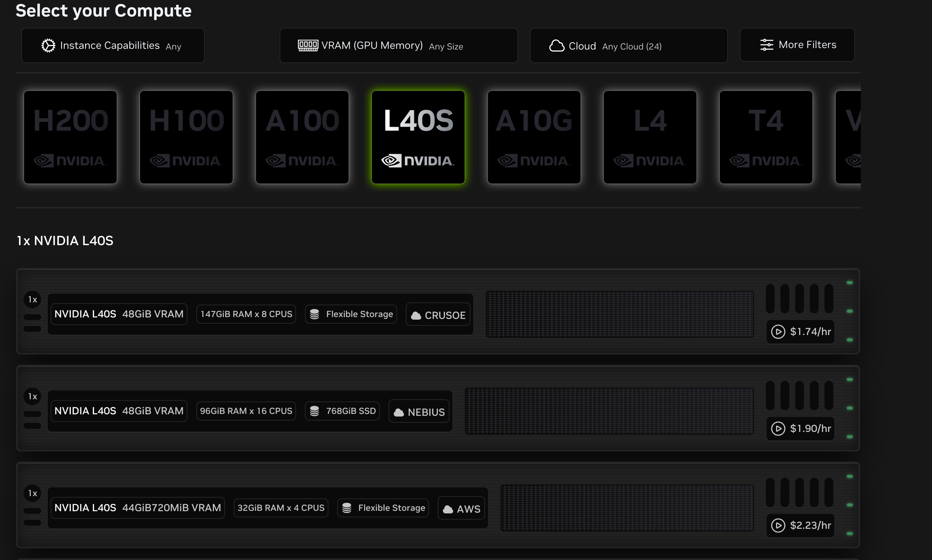
Task: Open More Filters
Action: click(797, 44)
